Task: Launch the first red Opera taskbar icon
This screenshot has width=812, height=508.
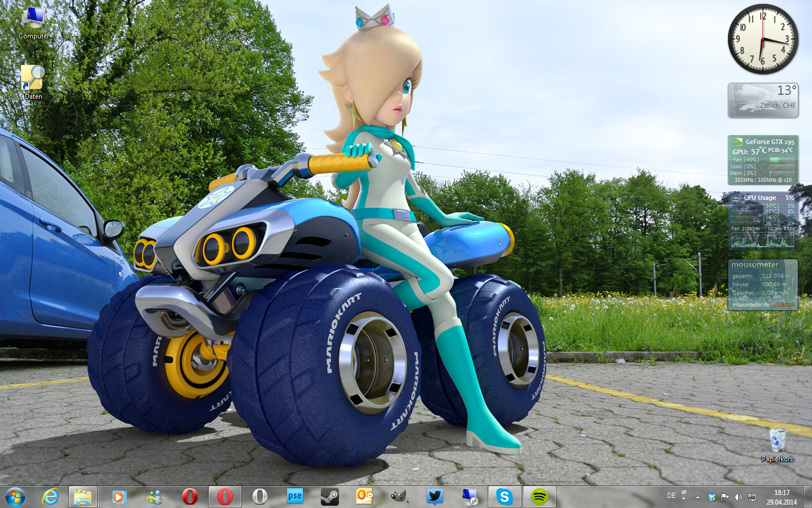Action: tap(190, 497)
